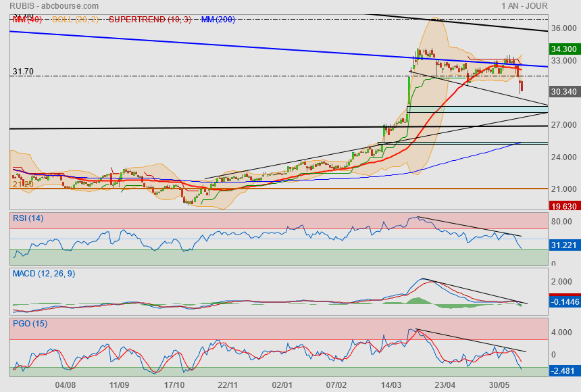Click the 27.000 price axis label
The image size is (581, 392).
563,125
